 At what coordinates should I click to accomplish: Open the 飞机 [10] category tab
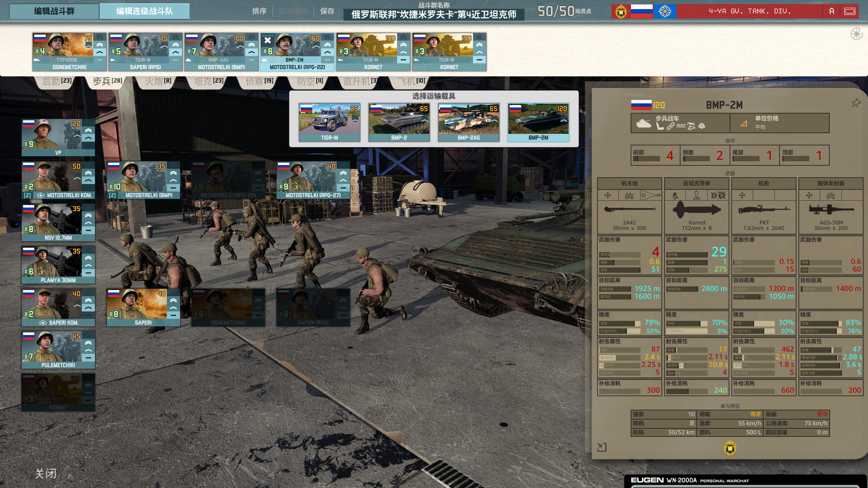coord(411,81)
